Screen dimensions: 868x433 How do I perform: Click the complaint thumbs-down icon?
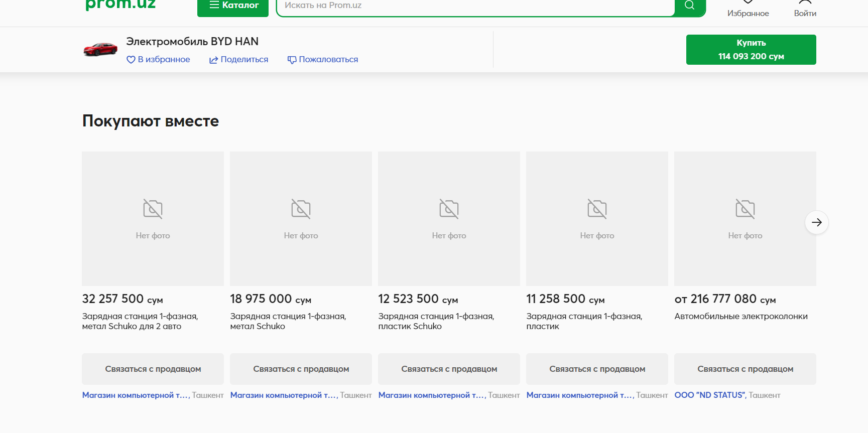tap(292, 60)
